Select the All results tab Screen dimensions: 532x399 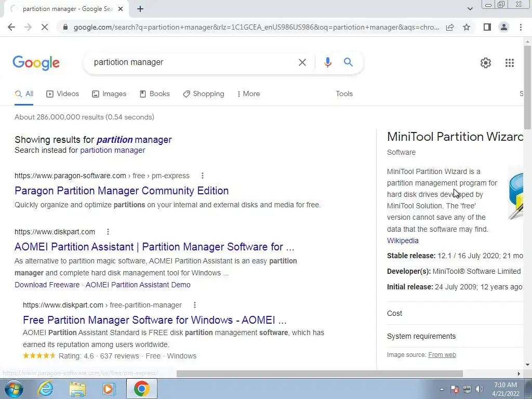tap(24, 94)
